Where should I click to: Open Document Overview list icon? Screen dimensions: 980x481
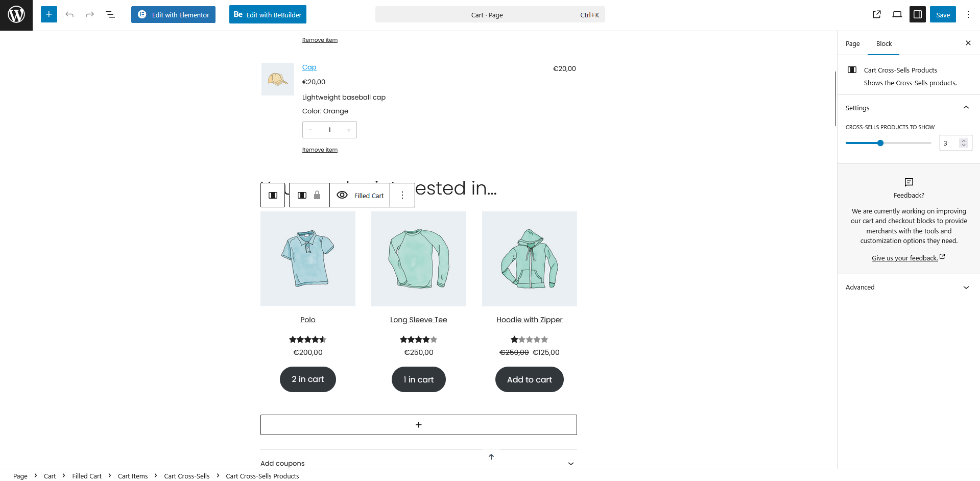(x=110, y=15)
